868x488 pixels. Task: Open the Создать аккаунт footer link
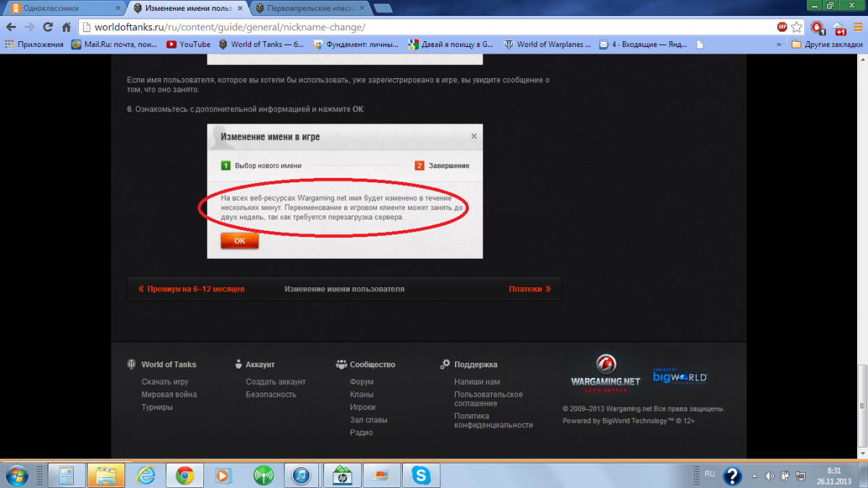point(276,382)
